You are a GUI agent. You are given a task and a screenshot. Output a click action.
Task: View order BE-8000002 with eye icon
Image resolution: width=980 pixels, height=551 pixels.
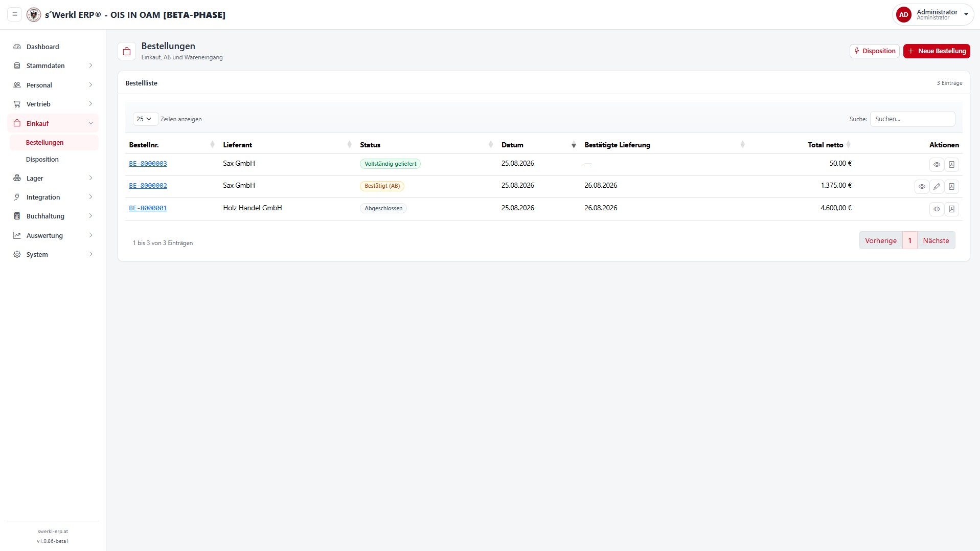922,187
